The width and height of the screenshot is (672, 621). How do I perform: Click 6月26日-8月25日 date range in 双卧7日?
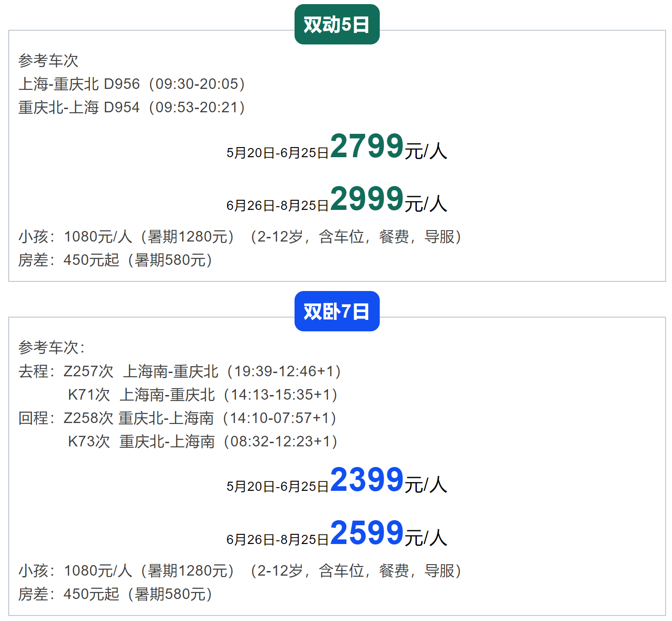(x=278, y=540)
